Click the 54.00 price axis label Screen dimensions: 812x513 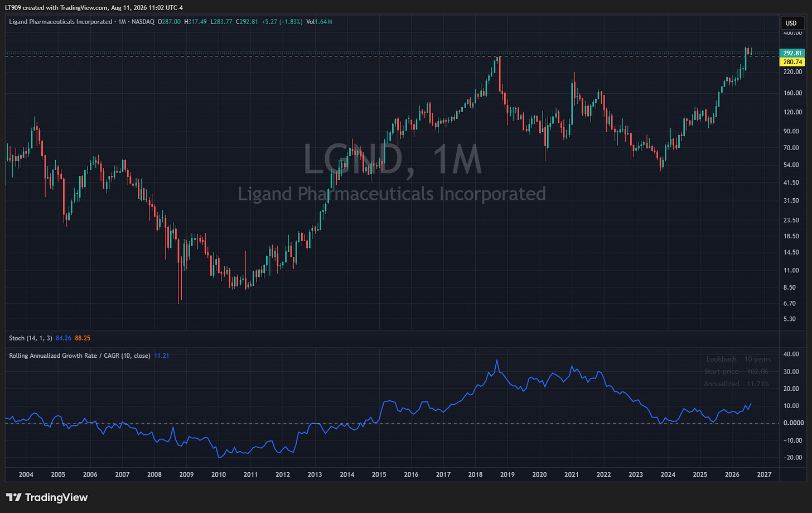coord(791,165)
